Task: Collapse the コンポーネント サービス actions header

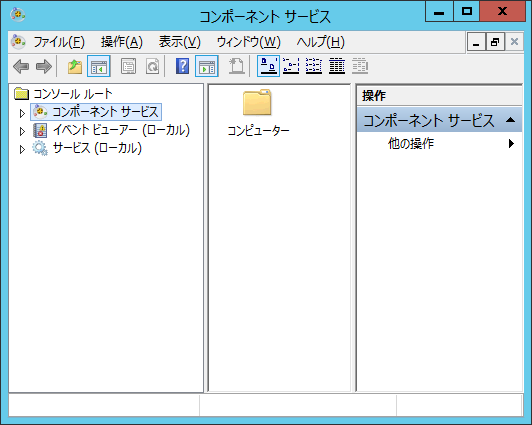Action: coord(510,120)
